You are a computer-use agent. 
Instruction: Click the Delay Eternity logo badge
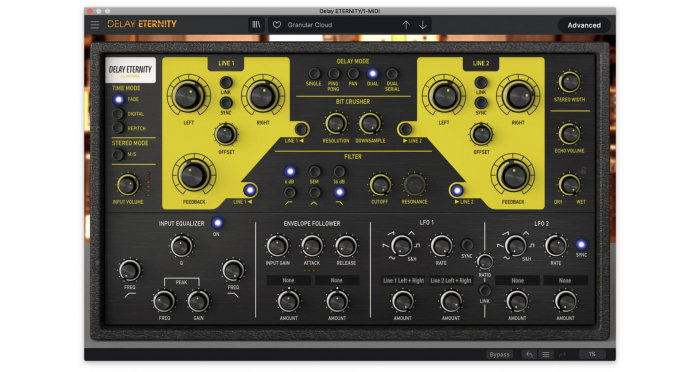[130, 70]
